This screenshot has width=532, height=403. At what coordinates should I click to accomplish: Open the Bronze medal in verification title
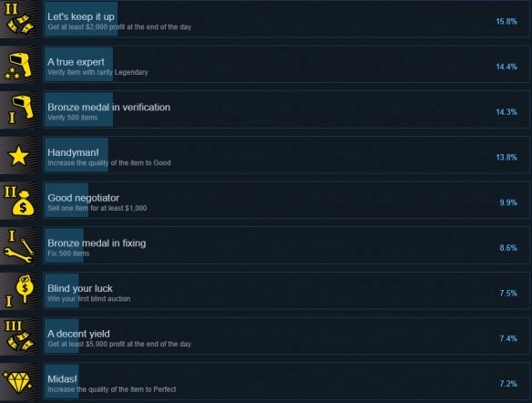pyautogui.click(x=109, y=108)
